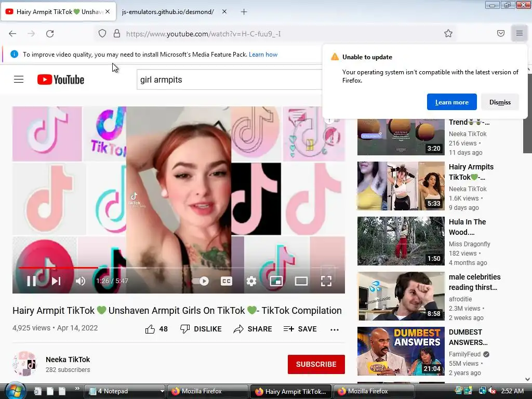Skip to next video in player
532x399 pixels.
(x=56, y=281)
